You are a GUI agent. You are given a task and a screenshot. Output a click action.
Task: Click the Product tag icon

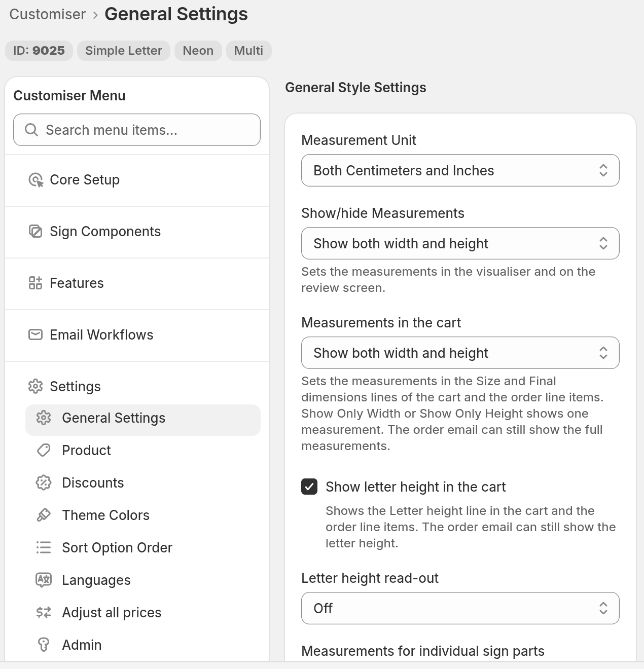click(x=44, y=450)
